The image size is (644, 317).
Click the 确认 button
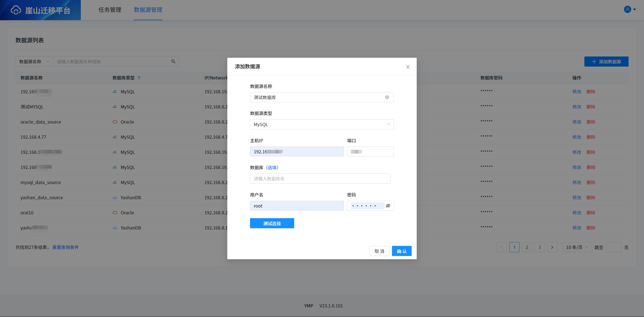pyautogui.click(x=401, y=251)
